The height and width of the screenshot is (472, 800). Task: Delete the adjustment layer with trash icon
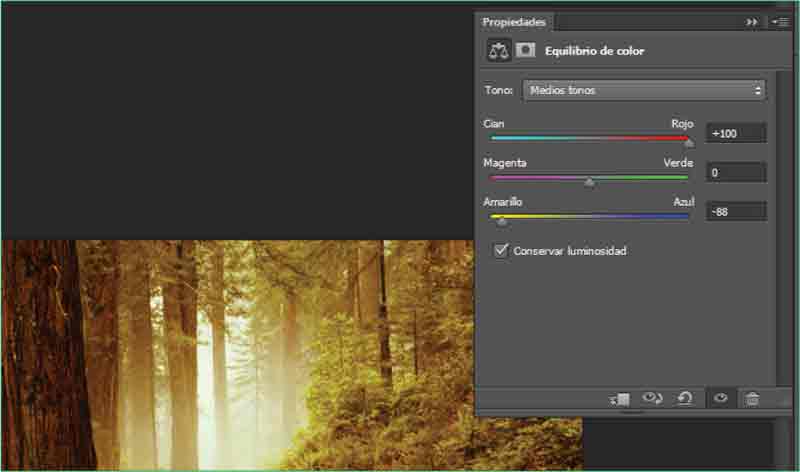pyautogui.click(x=752, y=399)
